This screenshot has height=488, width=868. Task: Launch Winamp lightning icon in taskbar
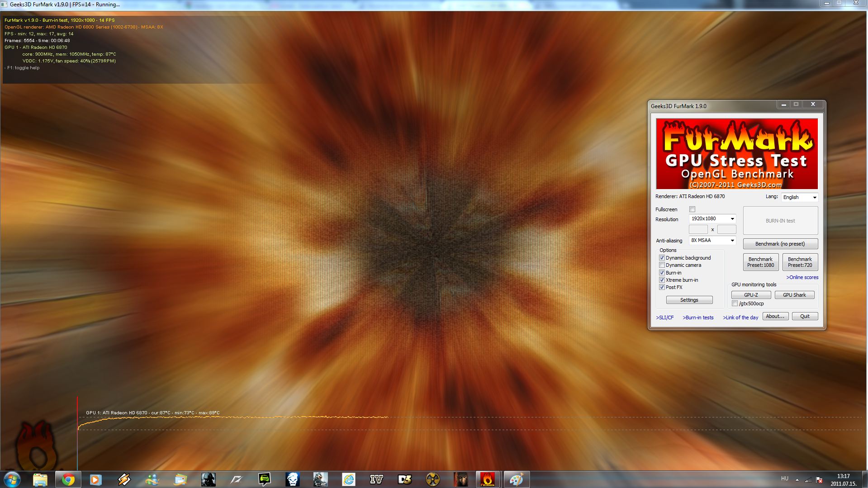coord(124,479)
